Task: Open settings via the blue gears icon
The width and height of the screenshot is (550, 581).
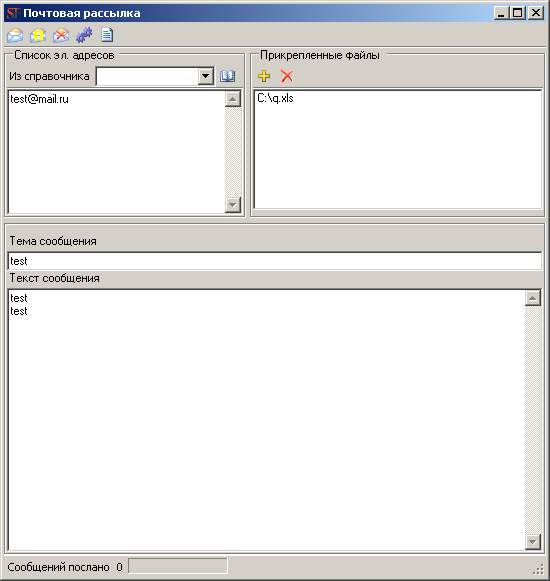Action: [84, 35]
